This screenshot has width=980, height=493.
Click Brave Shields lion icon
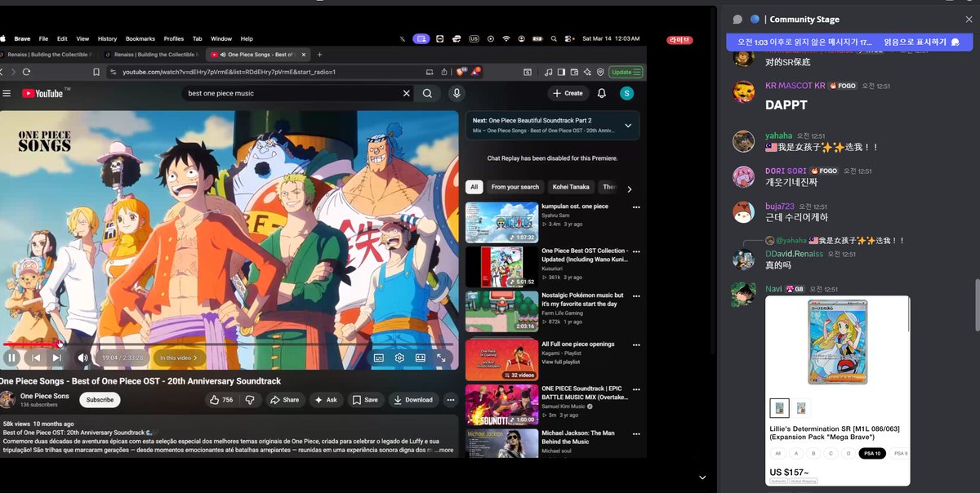tap(461, 72)
